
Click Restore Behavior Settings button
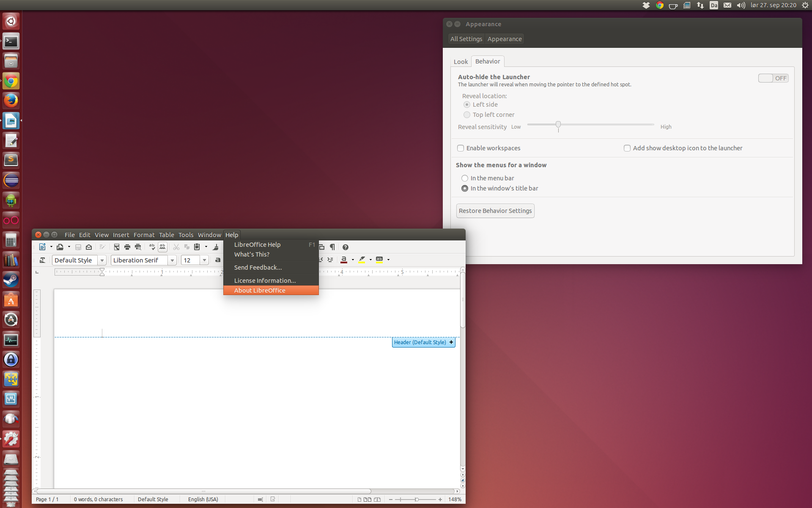click(x=494, y=211)
